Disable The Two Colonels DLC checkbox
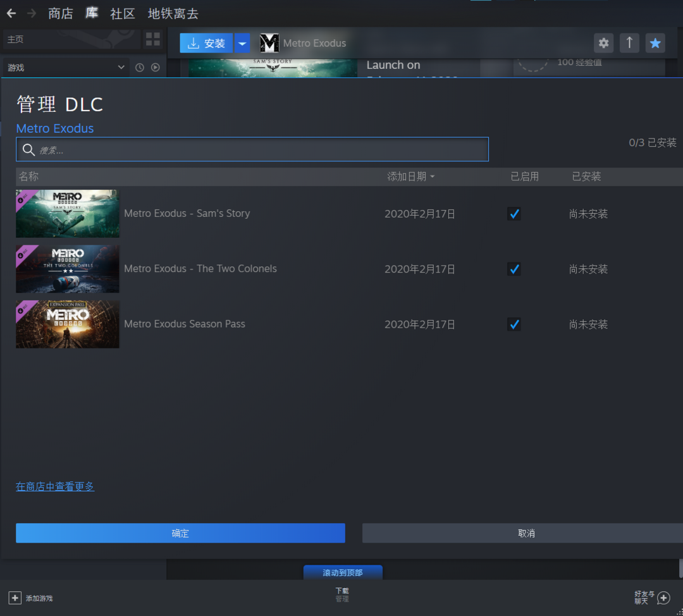 [x=514, y=269]
